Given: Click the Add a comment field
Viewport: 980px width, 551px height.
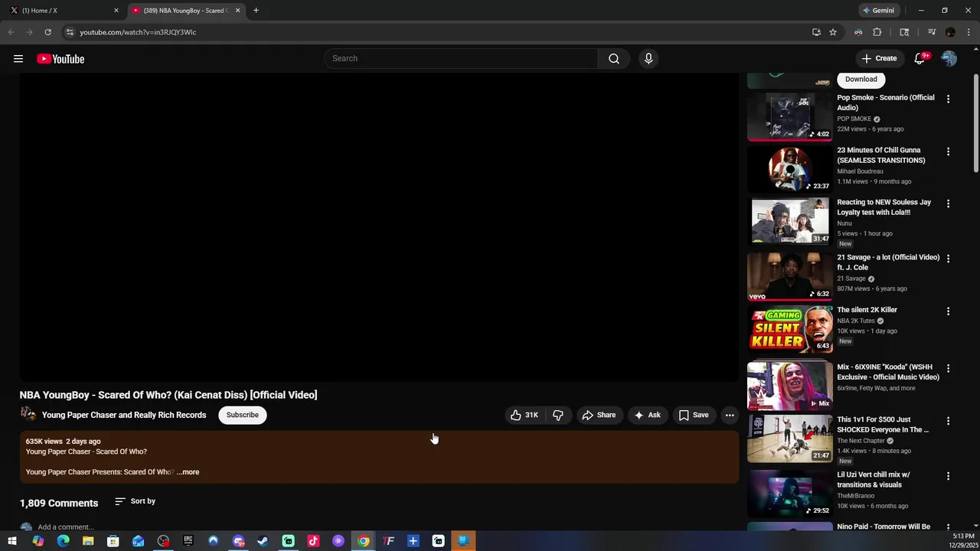Looking at the screenshot, I should click(66, 527).
